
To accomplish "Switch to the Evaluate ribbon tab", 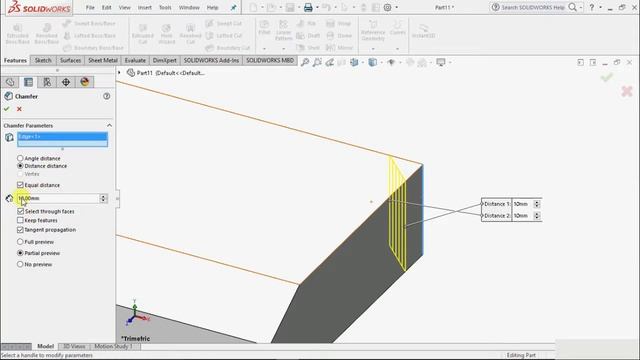I will tap(135, 60).
